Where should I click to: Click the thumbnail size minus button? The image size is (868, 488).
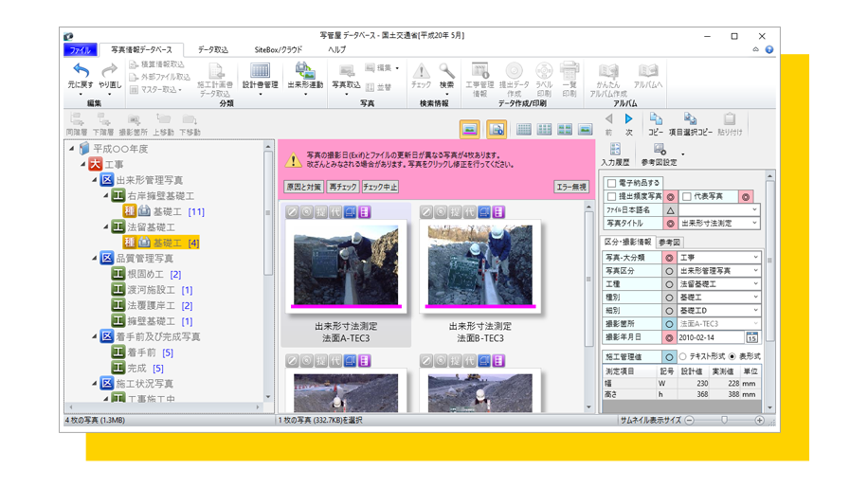(690, 421)
